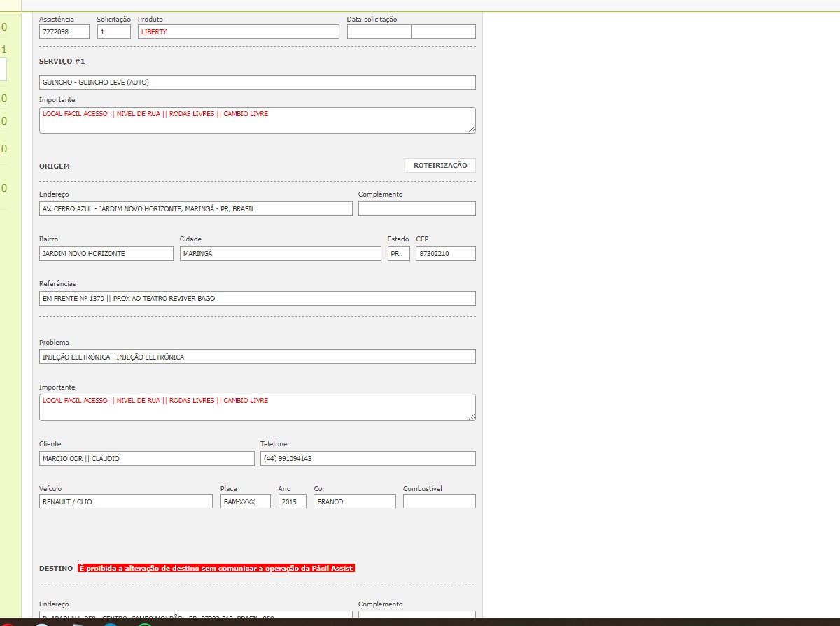Focus the empty Combustível field

click(x=439, y=501)
